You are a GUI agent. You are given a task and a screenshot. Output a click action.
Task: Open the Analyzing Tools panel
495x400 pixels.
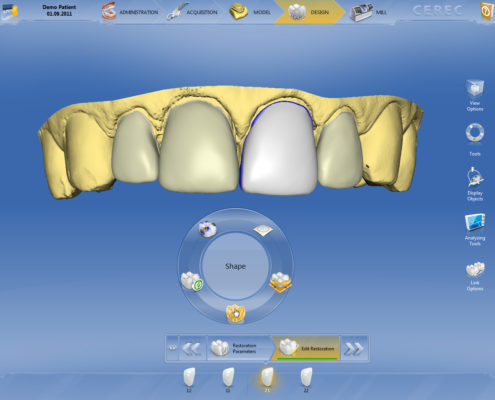[475, 229]
